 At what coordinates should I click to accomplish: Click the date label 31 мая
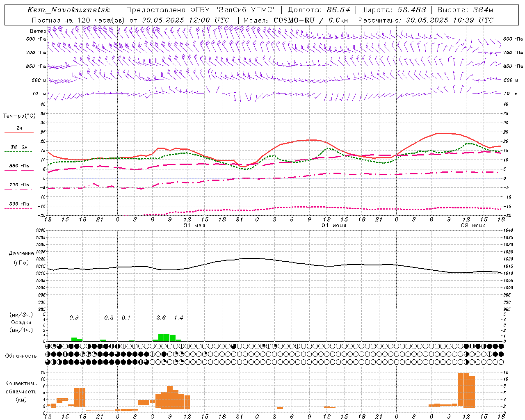pos(194,226)
